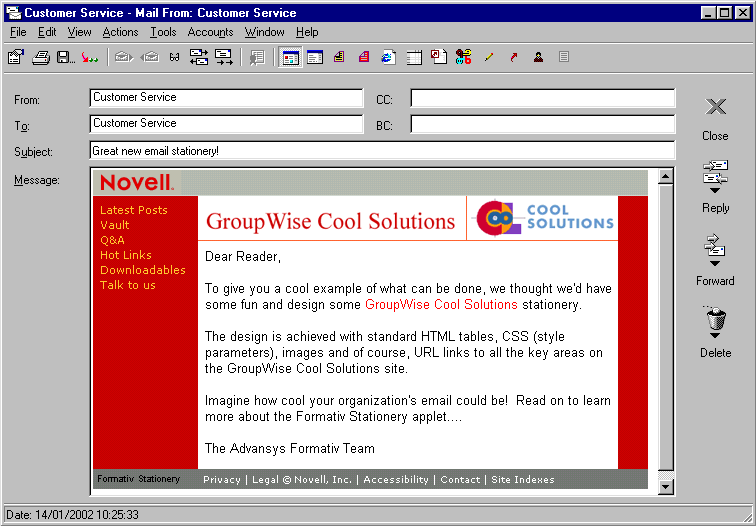Click the red square document toolbar icon
756x526 pixels.
click(439, 56)
